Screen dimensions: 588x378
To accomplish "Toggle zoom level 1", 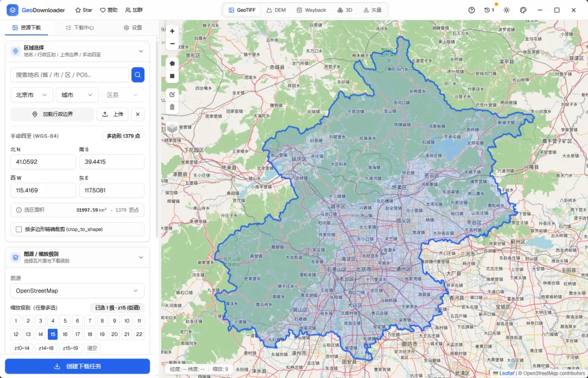I will 16,321.
